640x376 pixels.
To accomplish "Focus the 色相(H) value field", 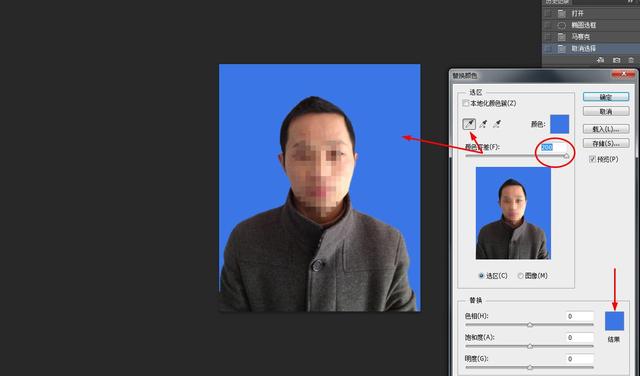I will coord(580,316).
